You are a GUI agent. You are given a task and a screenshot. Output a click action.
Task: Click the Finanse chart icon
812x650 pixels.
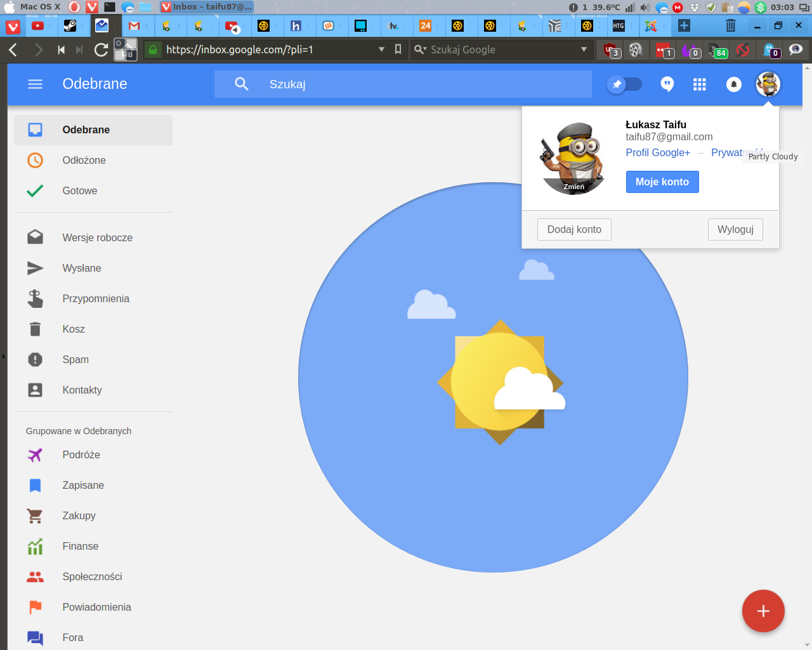click(x=36, y=546)
